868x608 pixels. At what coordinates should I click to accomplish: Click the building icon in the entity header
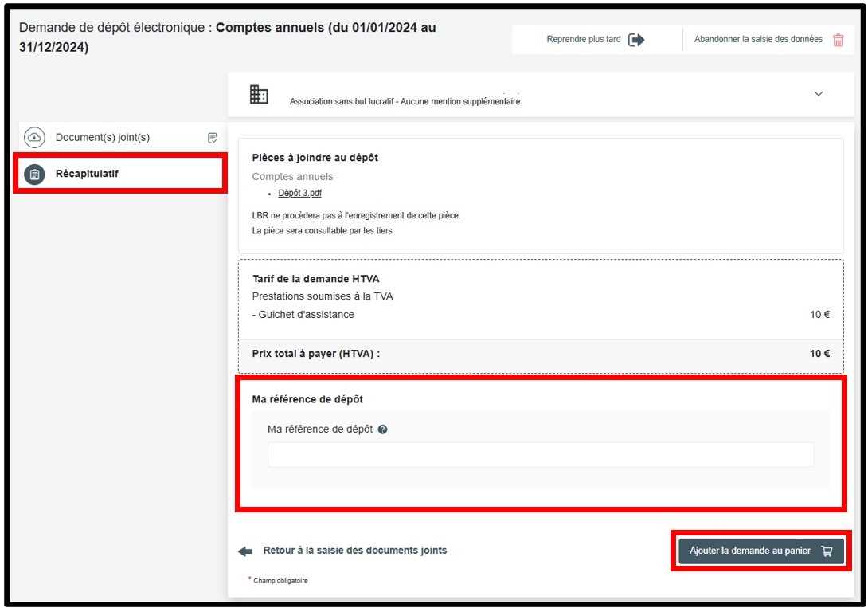pyautogui.click(x=259, y=94)
